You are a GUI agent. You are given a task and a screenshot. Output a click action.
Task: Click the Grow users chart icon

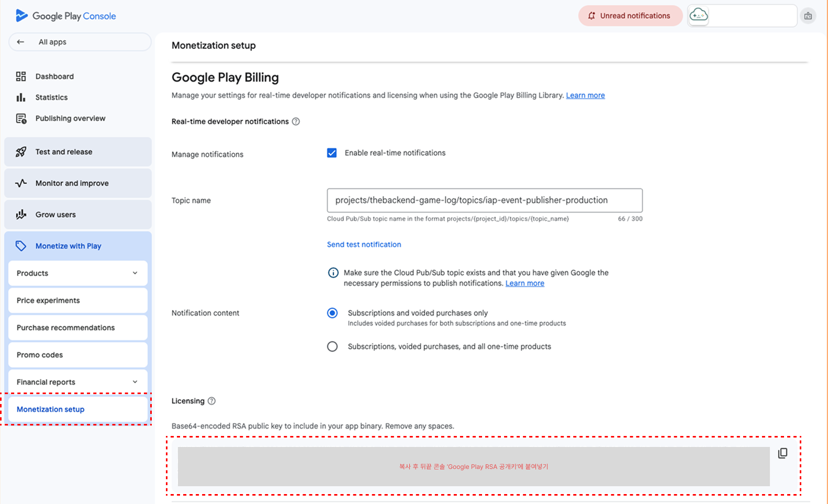coord(21,215)
